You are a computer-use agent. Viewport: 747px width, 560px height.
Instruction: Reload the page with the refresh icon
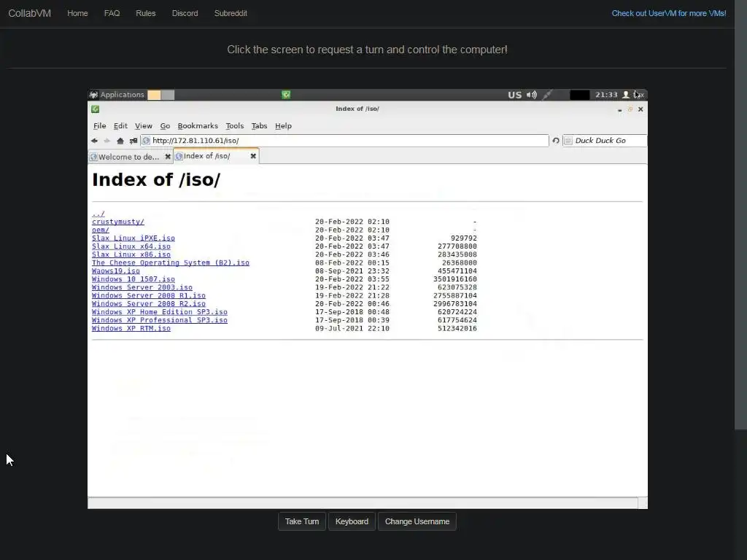pyautogui.click(x=555, y=141)
